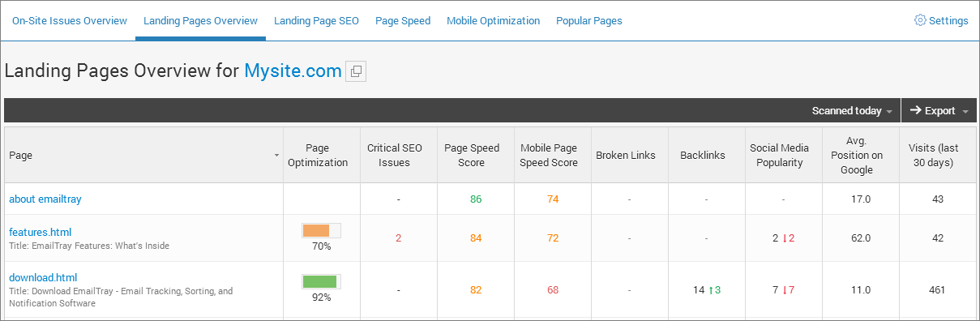Click the copy icon beside Mysite.com
Viewport: 980px width, 321px height.
356,71
